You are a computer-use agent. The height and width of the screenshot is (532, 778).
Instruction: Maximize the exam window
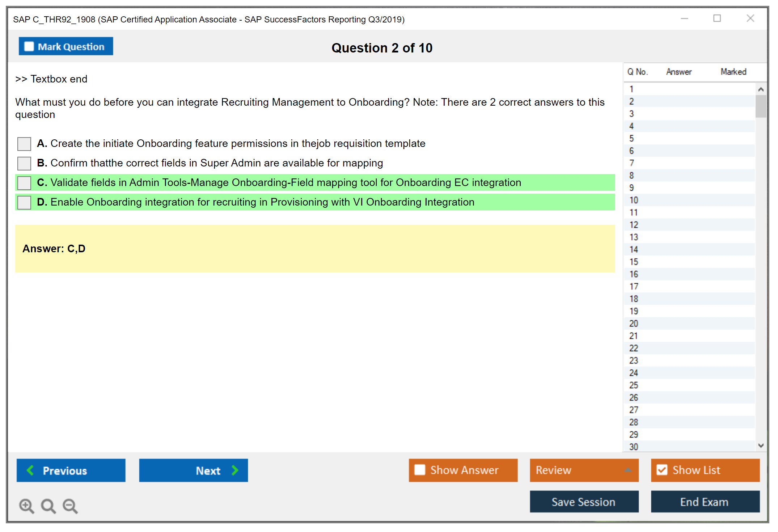pos(717,18)
